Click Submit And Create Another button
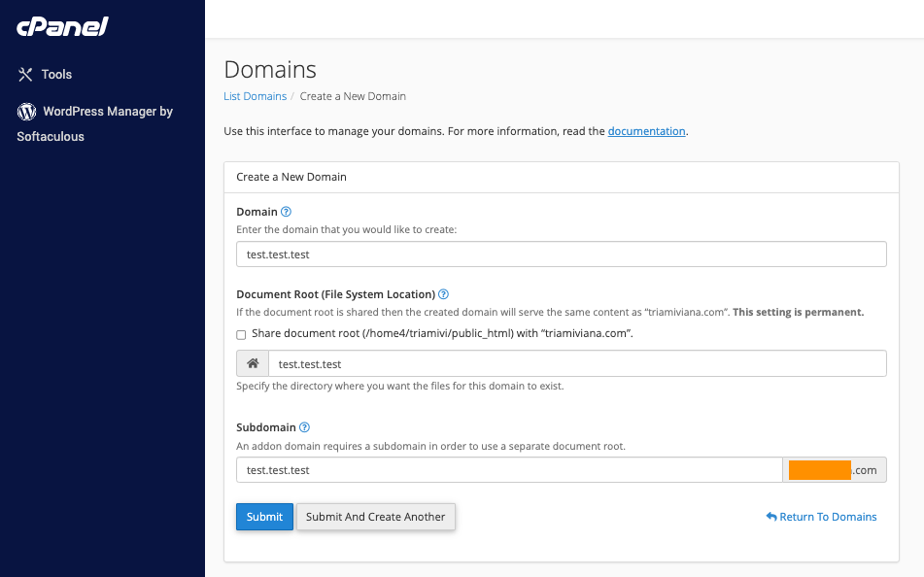This screenshot has width=924, height=577. tap(375, 517)
